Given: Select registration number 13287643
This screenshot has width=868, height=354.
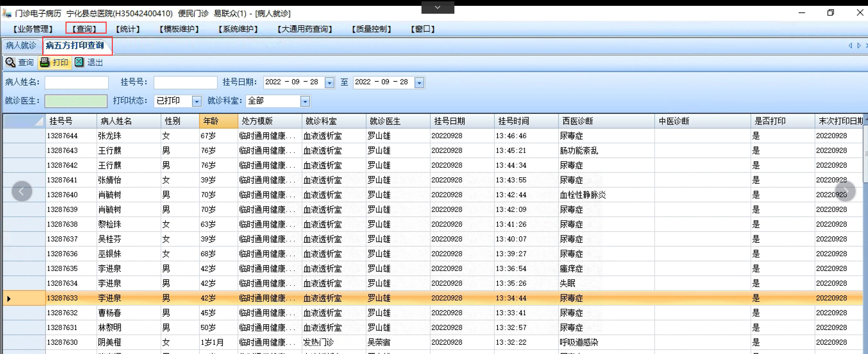Looking at the screenshot, I should tap(62, 151).
